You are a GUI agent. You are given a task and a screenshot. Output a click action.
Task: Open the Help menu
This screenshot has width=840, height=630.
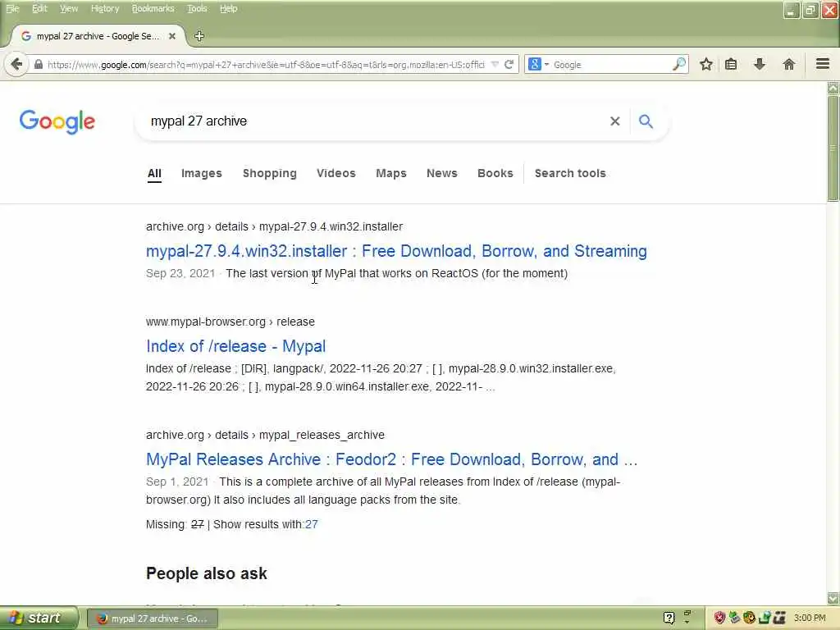click(x=228, y=8)
